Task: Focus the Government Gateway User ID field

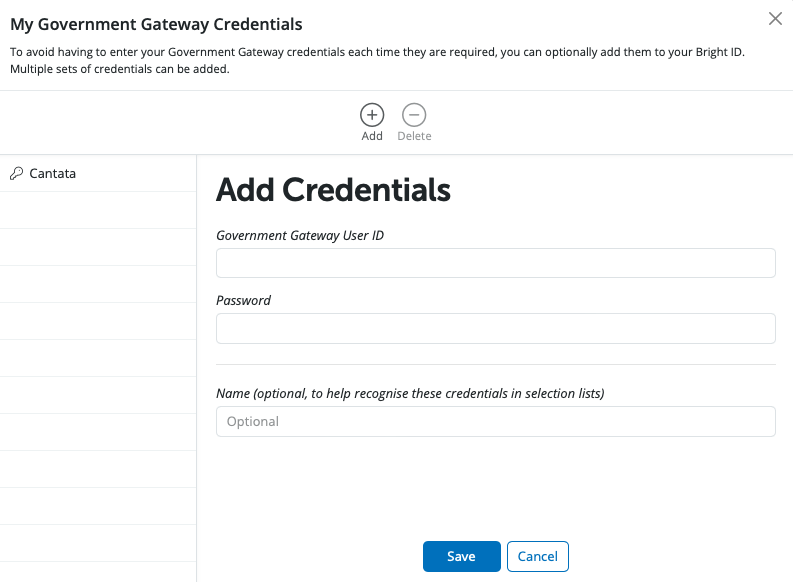Action: 495,263
